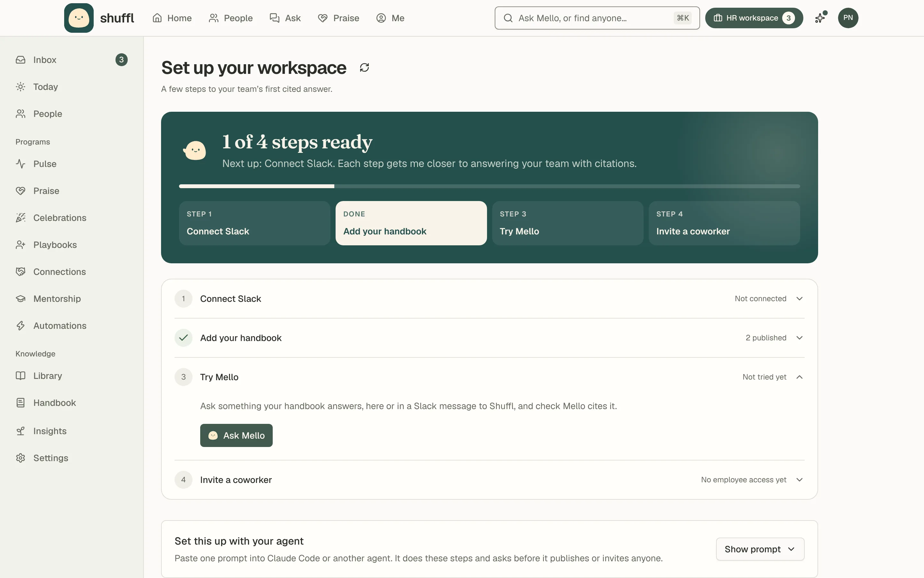Click the '2 published' status text
Viewport: 924px width, 578px height.
pyautogui.click(x=766, y=338)
